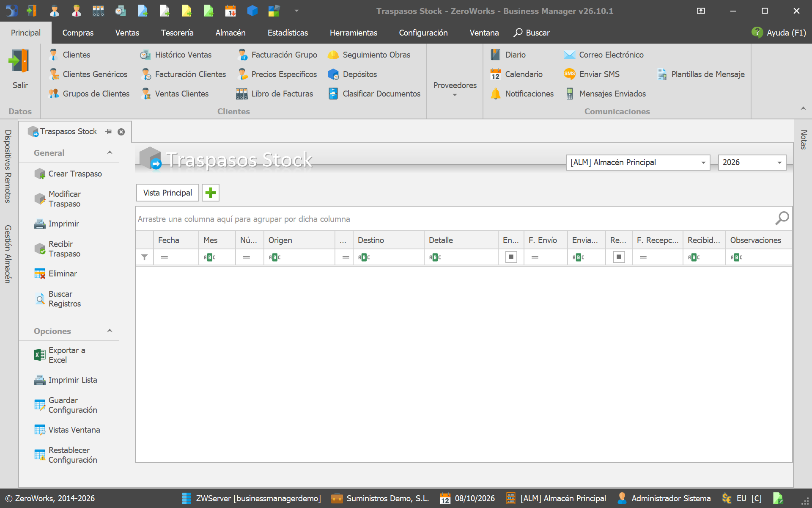Image resolution: width=812 pixels, height=508 pixels.
Task: Collapse the General section
Action: point(110,152)
